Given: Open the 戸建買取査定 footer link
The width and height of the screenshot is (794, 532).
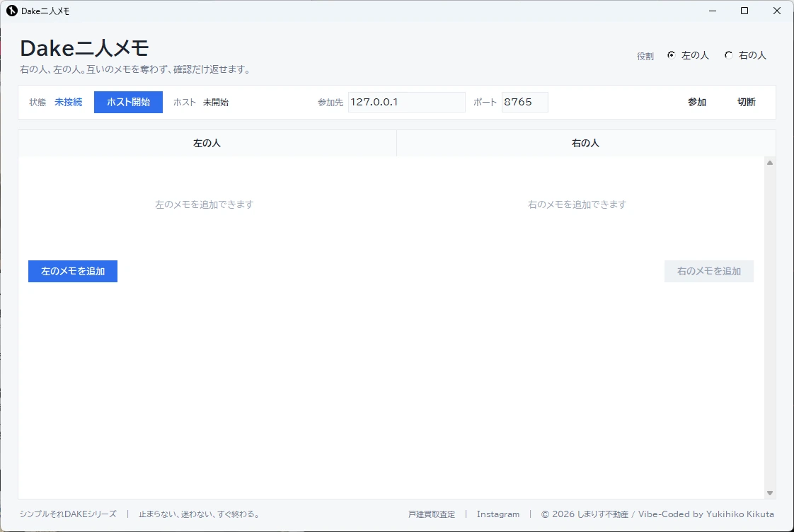Looking at the screenshot, I should coord(432,514).
